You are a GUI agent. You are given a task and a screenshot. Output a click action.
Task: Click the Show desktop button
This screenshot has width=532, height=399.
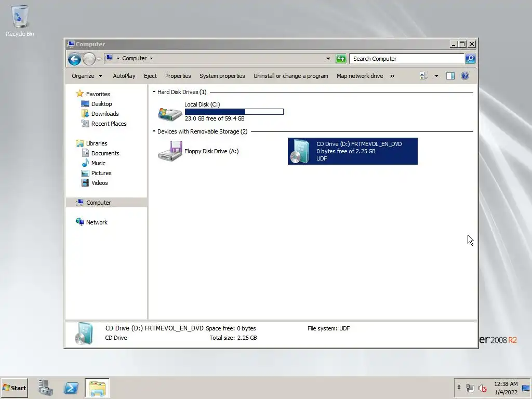(x=526, y=388)
